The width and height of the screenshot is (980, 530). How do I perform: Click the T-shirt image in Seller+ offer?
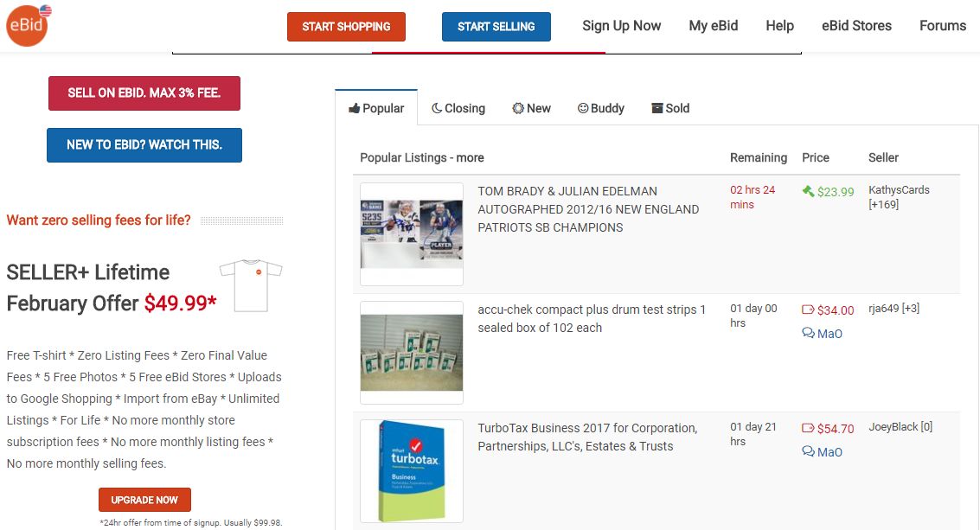251,285
